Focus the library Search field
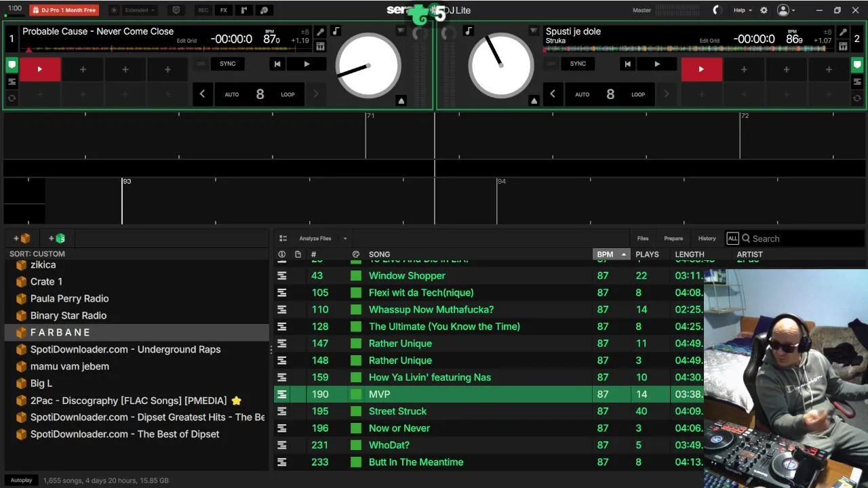This screenshot has width=868, height=488. point(802,239)
